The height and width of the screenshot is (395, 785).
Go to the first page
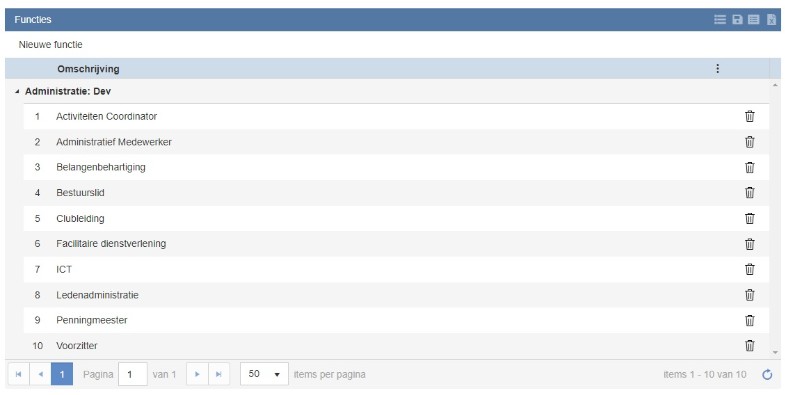[x=19, y=374]
